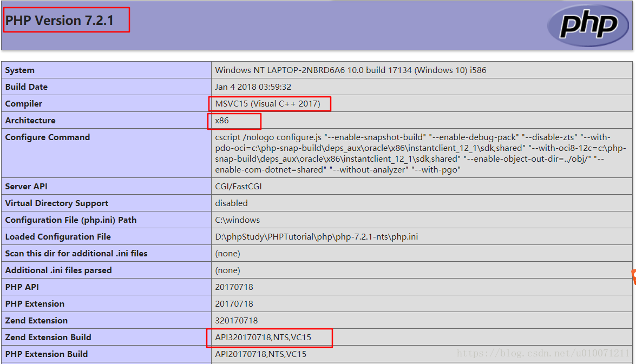Click the 'Build Date' row label
The height and width of the screenshot is (364, 636).
(x=27, y=87)
